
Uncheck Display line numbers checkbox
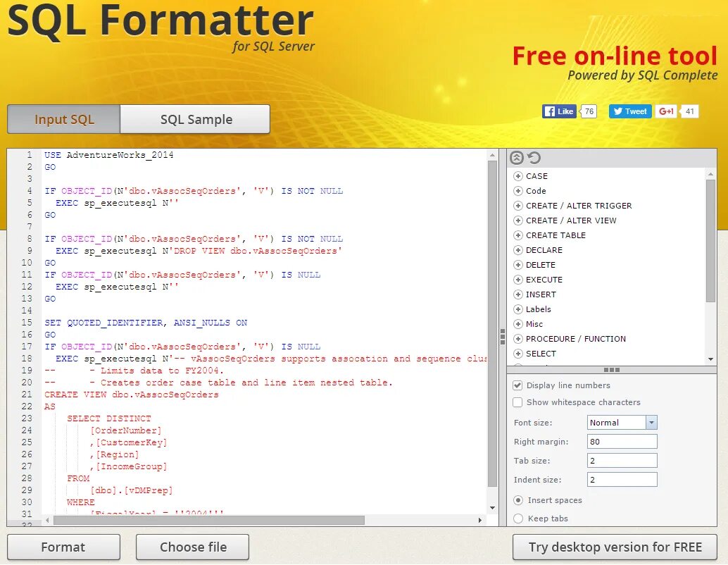click(517, 385)
